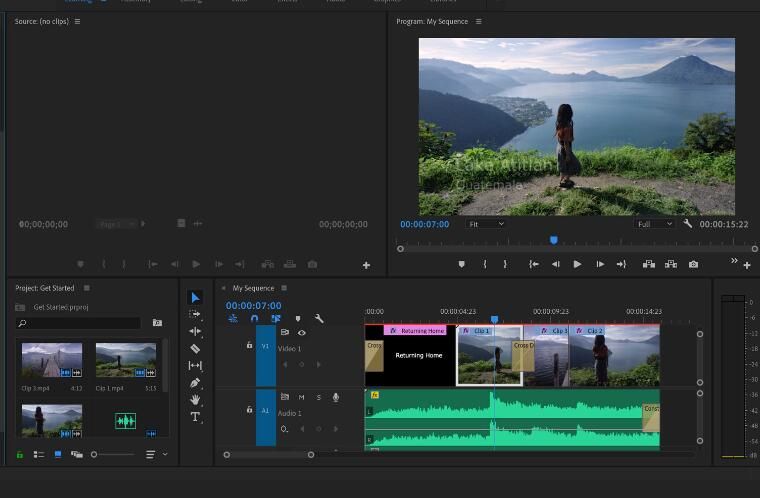This screenshot has height=498, width=760.
Task: Mute the Audio 1 track
Action: tap(301, 397)
